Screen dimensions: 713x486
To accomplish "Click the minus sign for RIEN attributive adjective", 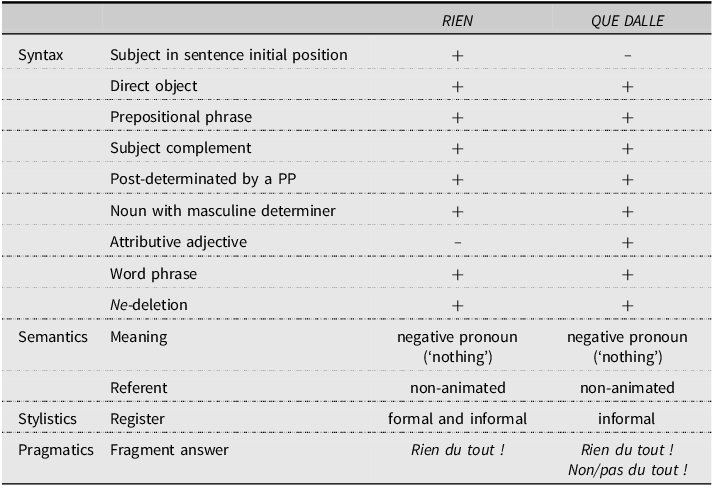I will pos(457,243).
